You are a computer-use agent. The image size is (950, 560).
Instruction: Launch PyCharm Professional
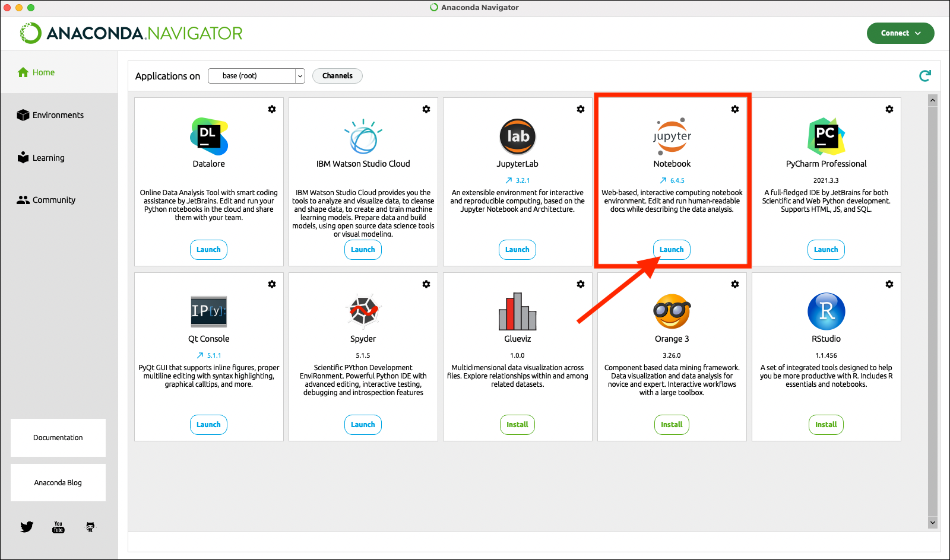(x=826, y=250)
